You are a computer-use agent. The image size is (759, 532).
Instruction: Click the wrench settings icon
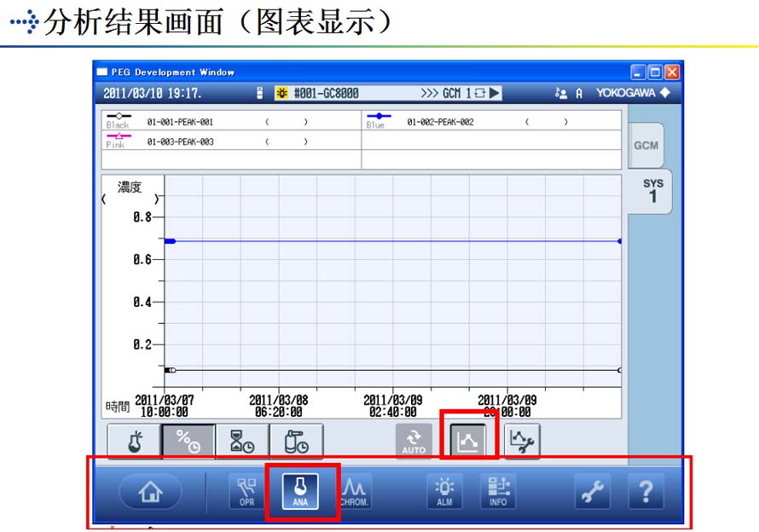[x=593, y=492]
